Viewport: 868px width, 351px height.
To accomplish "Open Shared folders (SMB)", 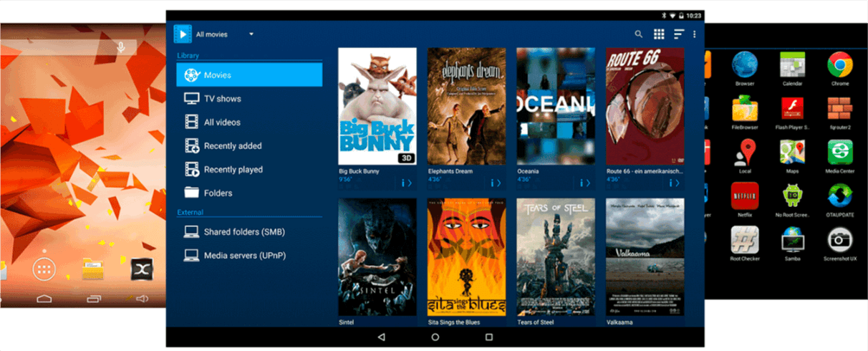I will (249, 231).
